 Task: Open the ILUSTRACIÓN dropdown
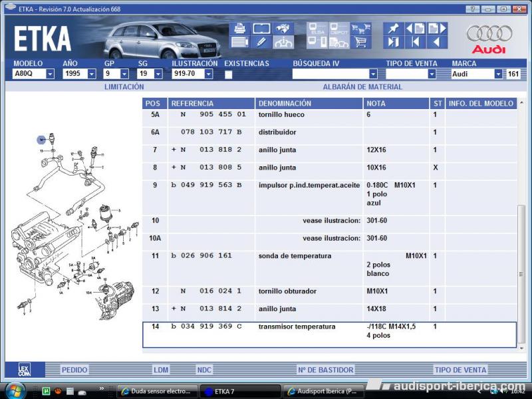[x=209, y=74]
